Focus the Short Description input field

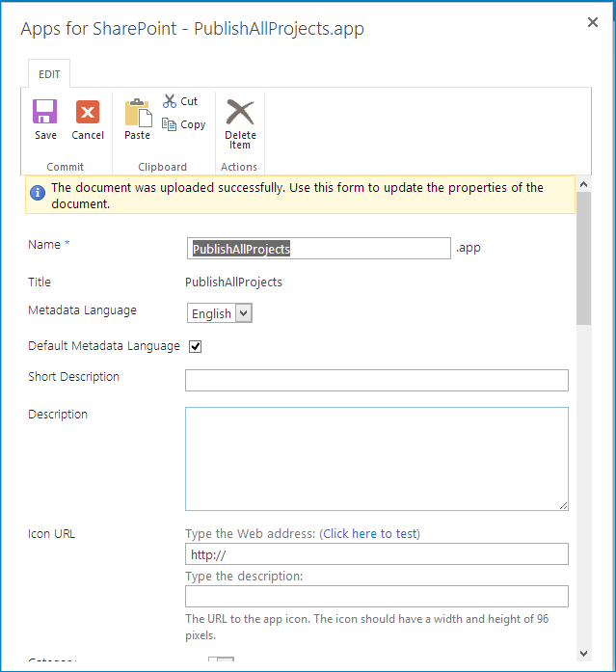(x=377, y=381)
